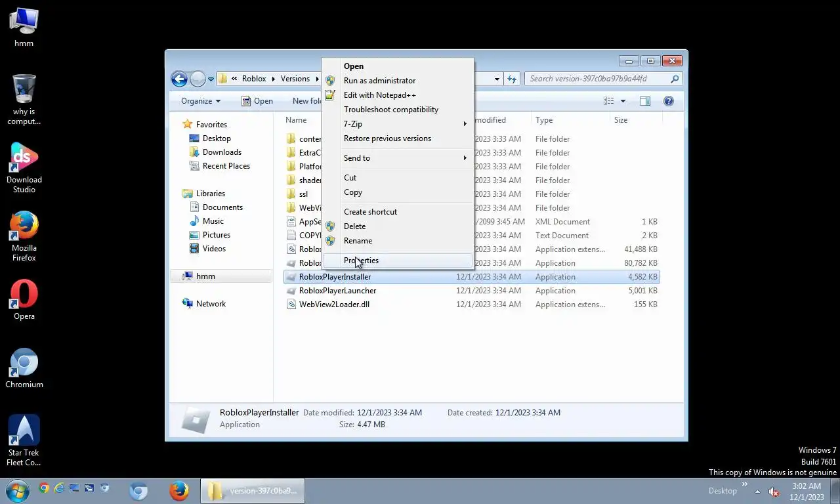The width and height of the screenshot is (840, 504).
Task: Open the Organize dropdown menu
Action: [x=201, y=101]
